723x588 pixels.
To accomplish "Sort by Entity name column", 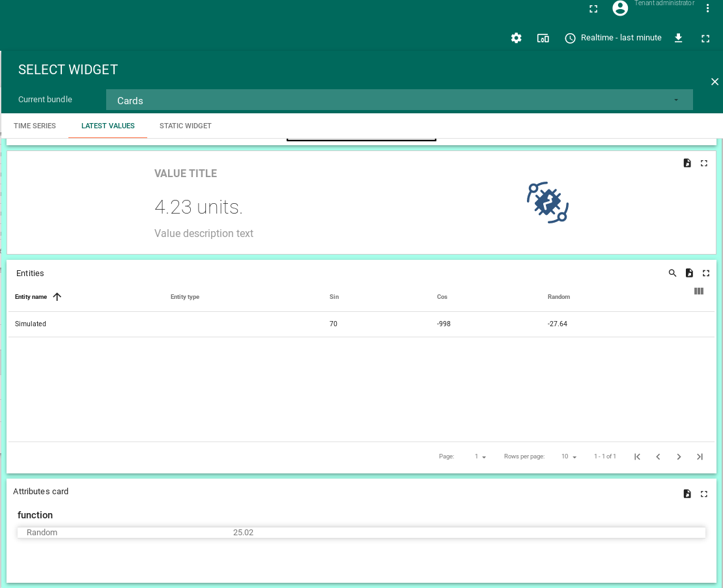I will [x=31, y=297].
